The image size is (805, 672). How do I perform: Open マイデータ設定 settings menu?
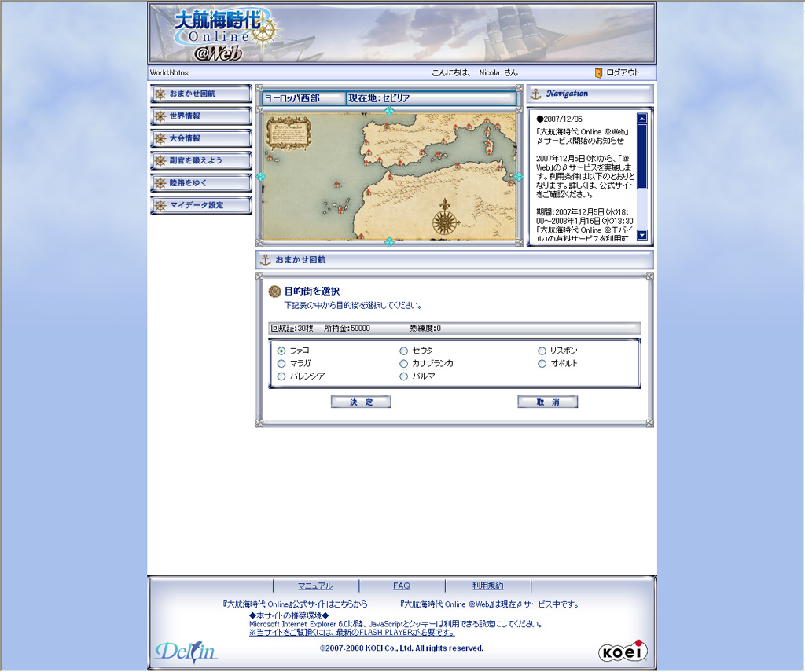[x=201, y=205]
